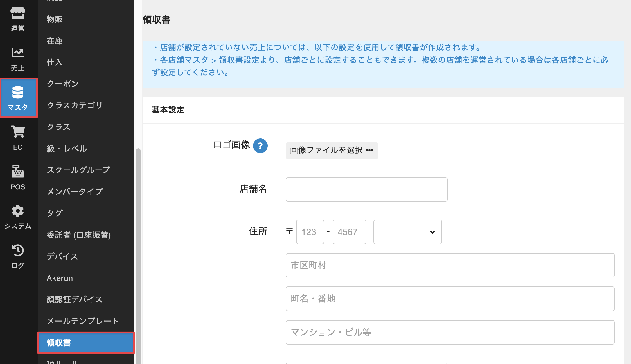Select 領収書 in the sidebar menu
This screenshot has width=631, height=364.
(86, 343)
